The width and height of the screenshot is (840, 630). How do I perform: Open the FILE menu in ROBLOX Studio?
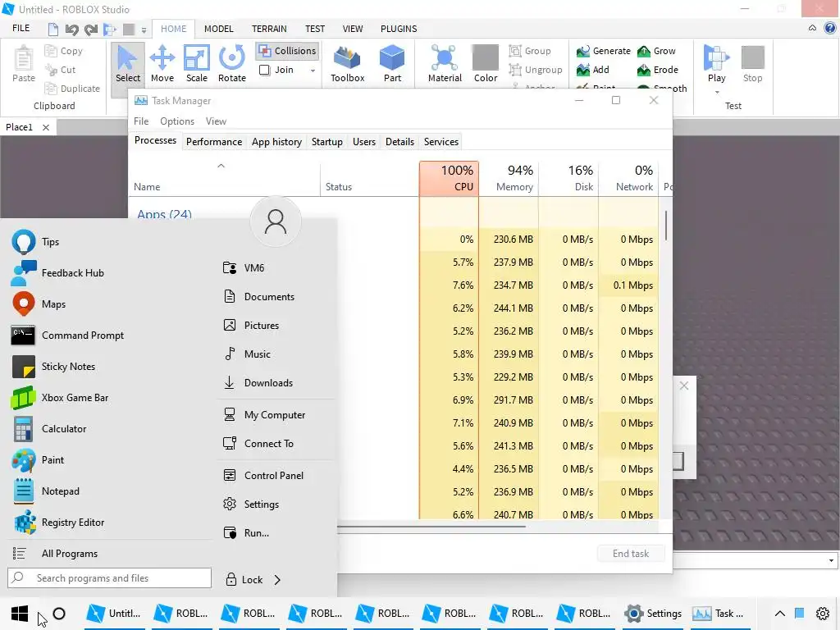pyautogui.click(x=21, y=28)
